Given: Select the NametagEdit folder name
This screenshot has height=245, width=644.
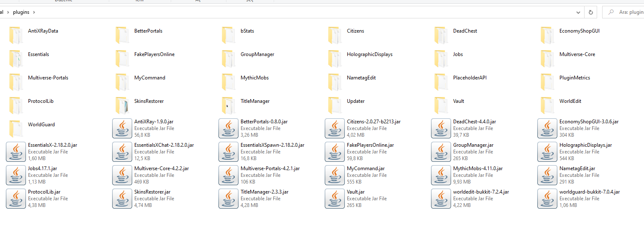Looking at the screenshot, I should [361, 78].
